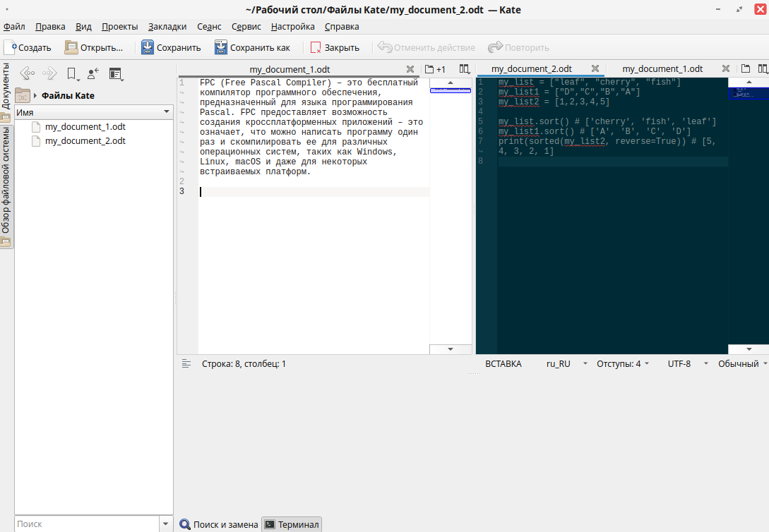Click the Открыть... toolbar button
The image size is (769, 532).
(94, 48)
